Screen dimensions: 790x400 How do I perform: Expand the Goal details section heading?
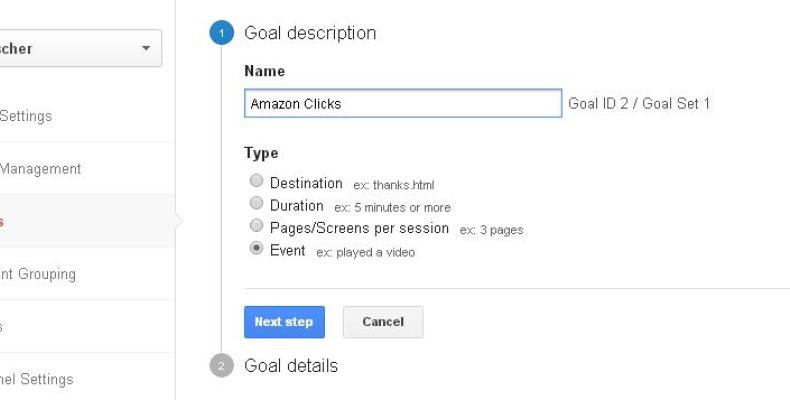tap(291, 366)
